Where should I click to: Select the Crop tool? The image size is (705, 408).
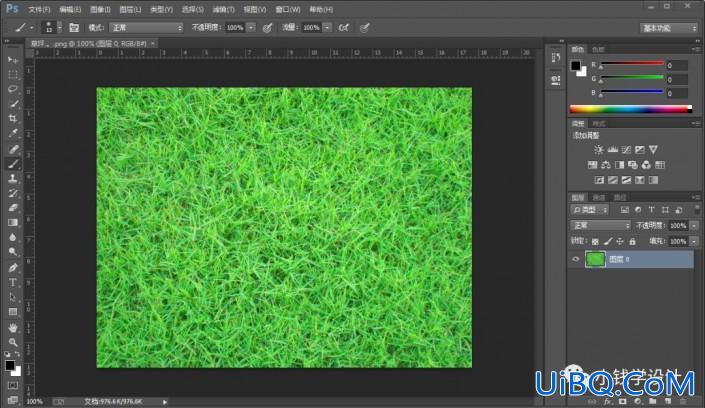13,119
